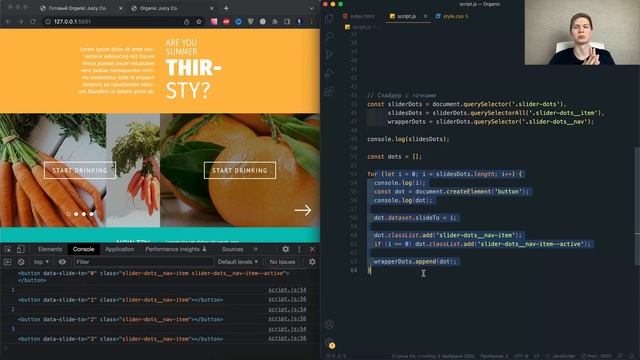Viewport: 640px width, 360px height.
Task: Open Accounts icon in VS Code activity bar
Action: pos(329,325)
